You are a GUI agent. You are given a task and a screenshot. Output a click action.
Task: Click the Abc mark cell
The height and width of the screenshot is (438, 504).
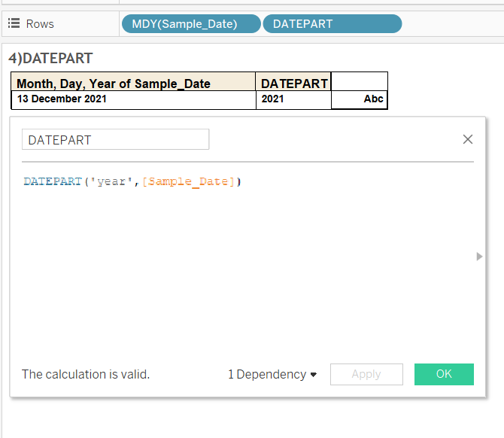click(360, 99)
